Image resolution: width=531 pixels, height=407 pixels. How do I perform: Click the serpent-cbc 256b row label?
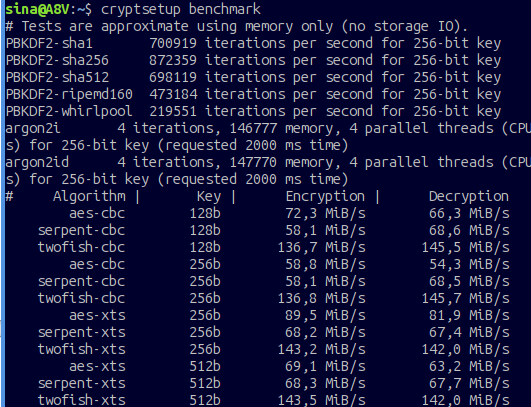tap(81, 281)
